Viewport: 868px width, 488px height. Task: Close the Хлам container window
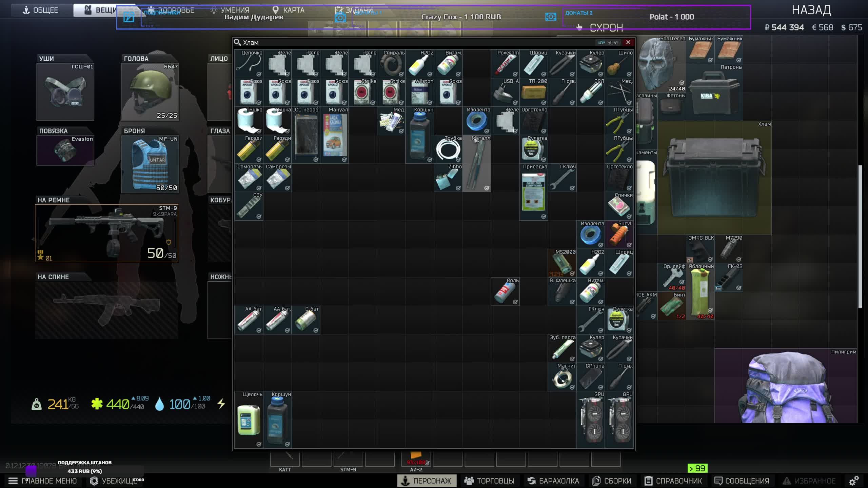[x=628, y=42]
